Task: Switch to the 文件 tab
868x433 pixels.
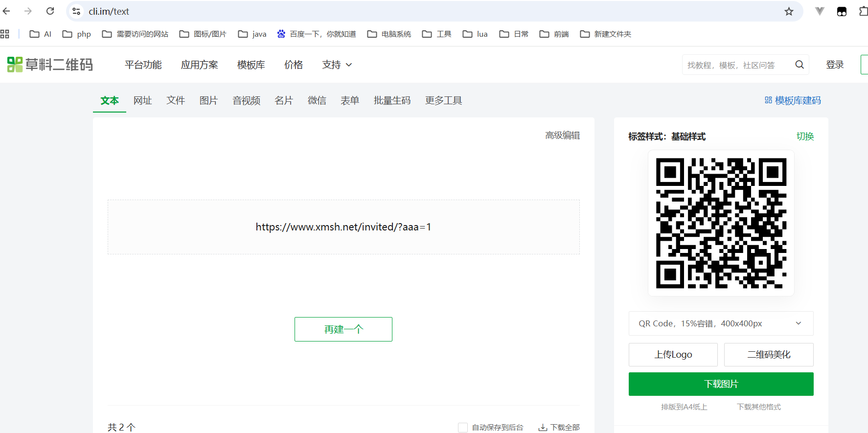Action: click(x=176, y=100)
